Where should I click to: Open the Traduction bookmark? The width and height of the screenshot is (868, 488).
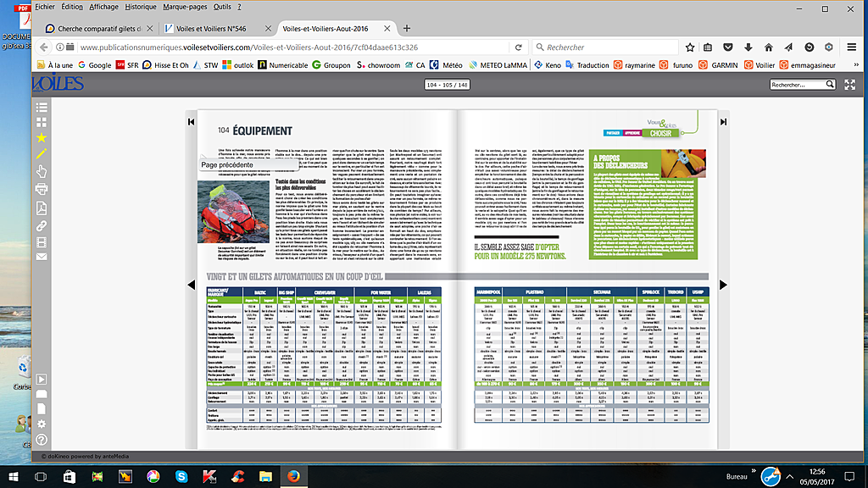[x=587, y=64]
